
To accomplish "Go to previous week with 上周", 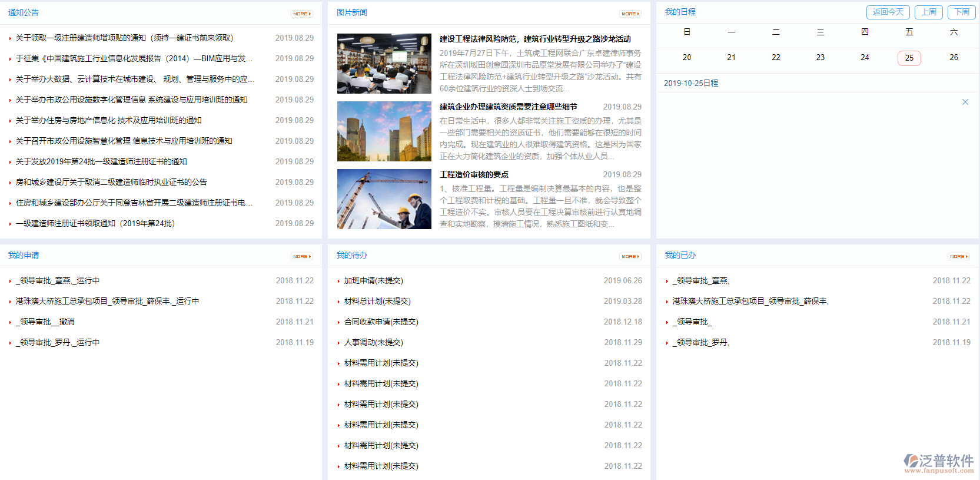I will [929, 12].
